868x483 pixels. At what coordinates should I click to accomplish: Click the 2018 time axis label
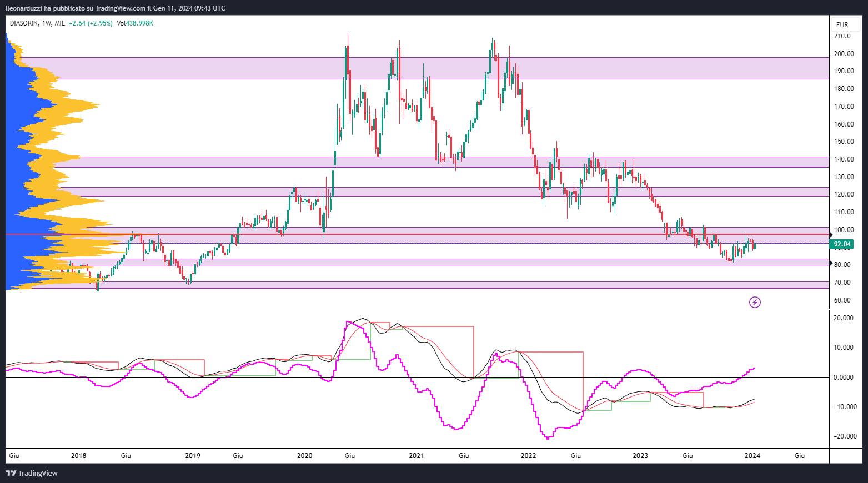79,456
